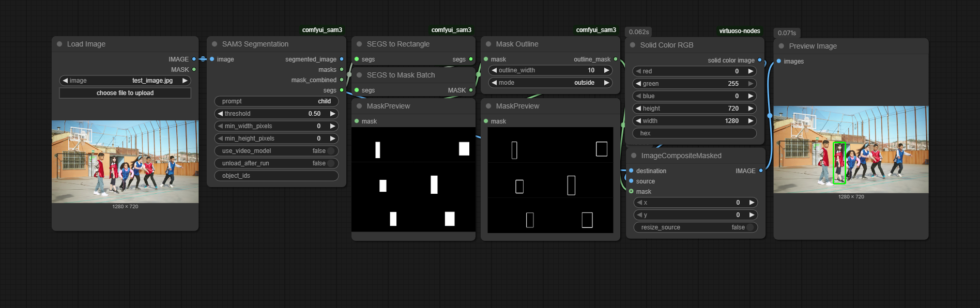Decrease the green value arrow
The width and height of the screenshot is (980, 308).
pos(638,84)
